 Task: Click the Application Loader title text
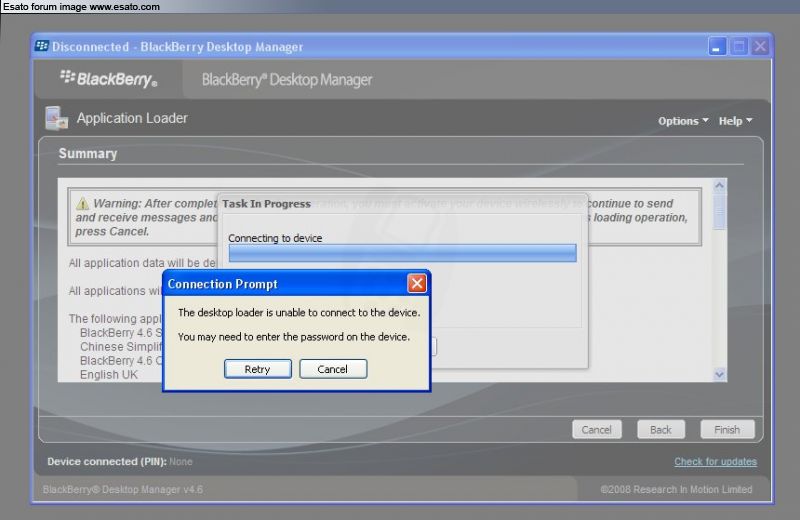(132, 118)
